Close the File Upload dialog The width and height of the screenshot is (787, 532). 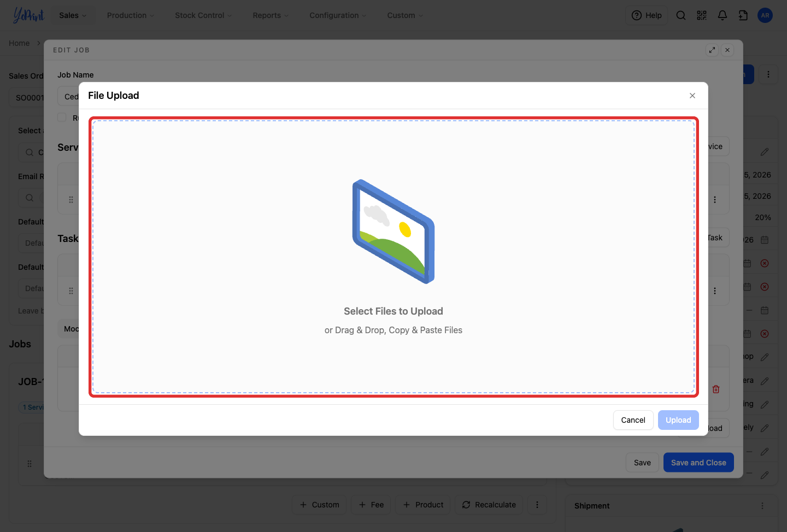pyautogui.click(x=692, y=96)
